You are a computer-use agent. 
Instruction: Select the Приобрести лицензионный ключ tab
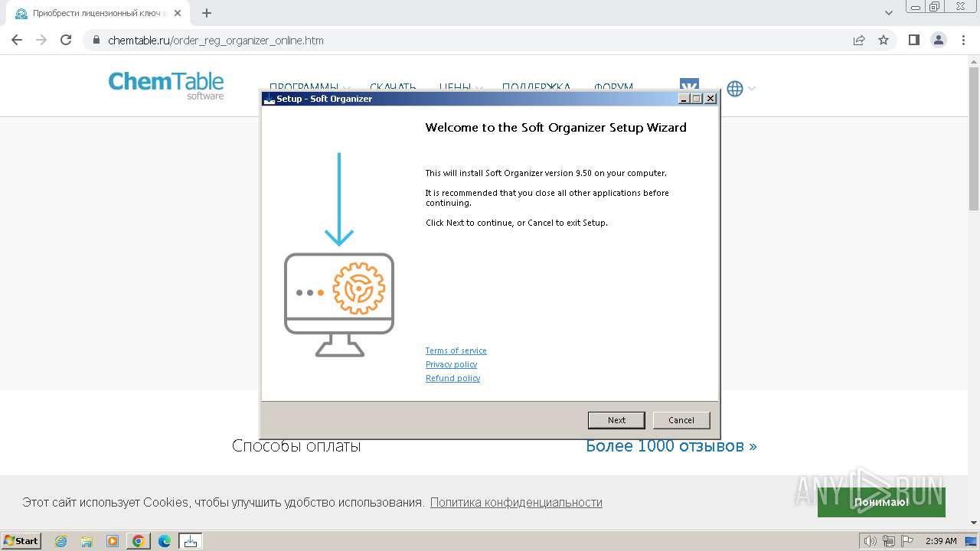point(98,13)
